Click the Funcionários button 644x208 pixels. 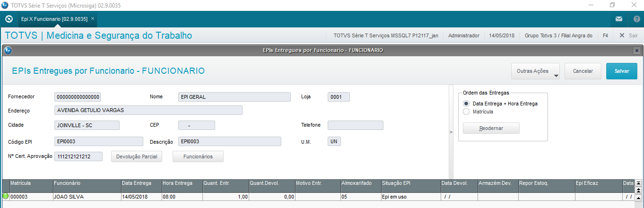198,156
